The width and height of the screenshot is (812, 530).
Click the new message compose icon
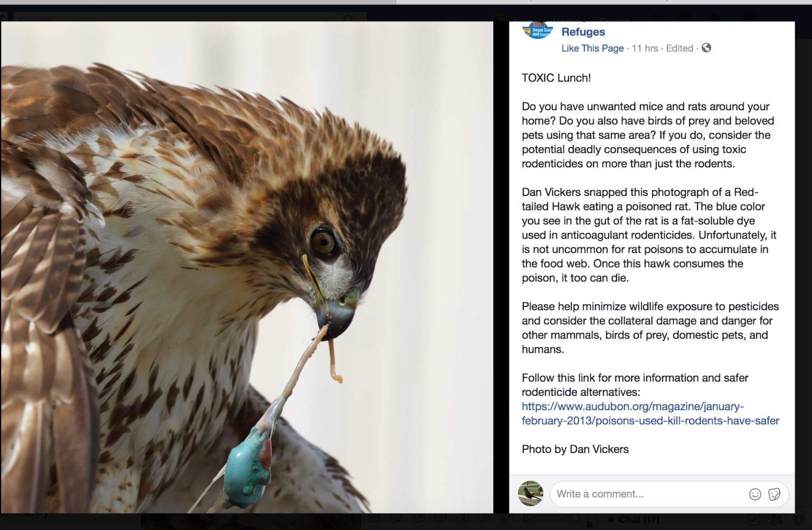[x=754, y=520]
